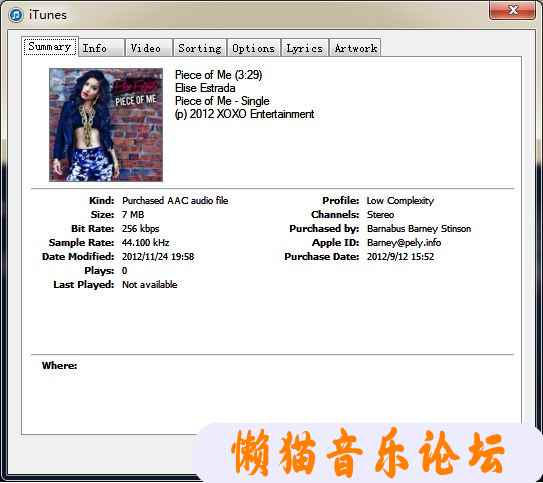Click the 'iTunes' window title text
543x483 pixels.
pyautogui.click(x=48, y=15)
